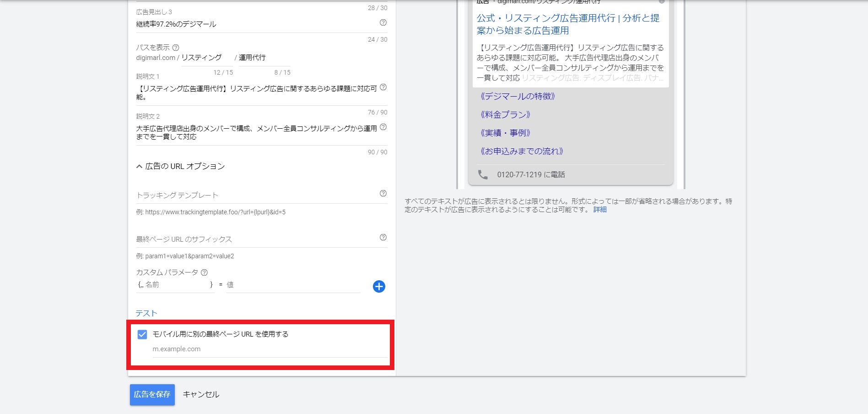
Task: Edit second path field 運用代行
Action: pos(264,58)
